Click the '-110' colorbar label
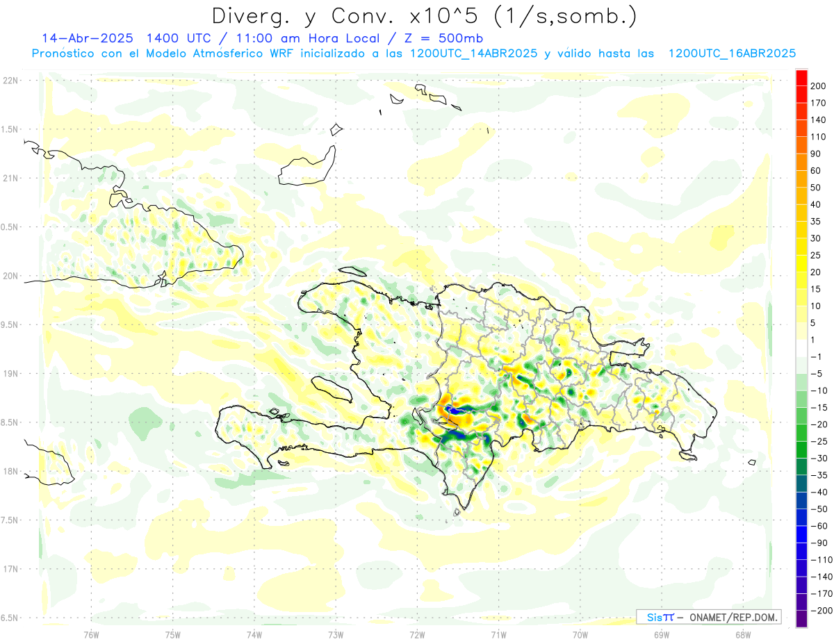 821,560
